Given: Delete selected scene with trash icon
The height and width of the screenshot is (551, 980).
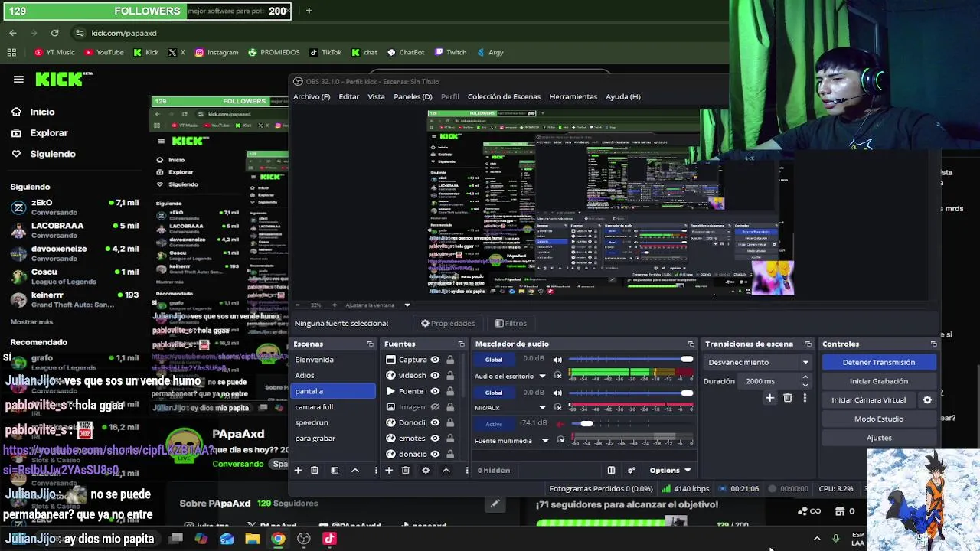Looking at the screenshot, I should click(x=315, y=470).
